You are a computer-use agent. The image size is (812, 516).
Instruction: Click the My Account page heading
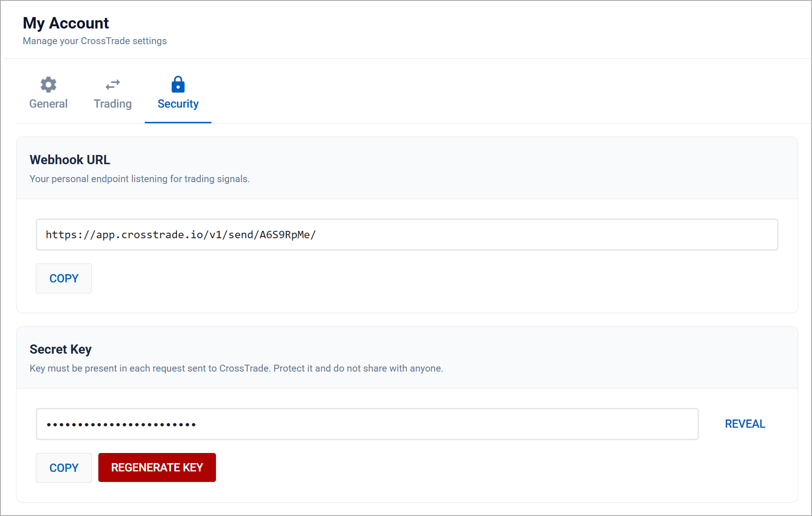coord(66,23)
